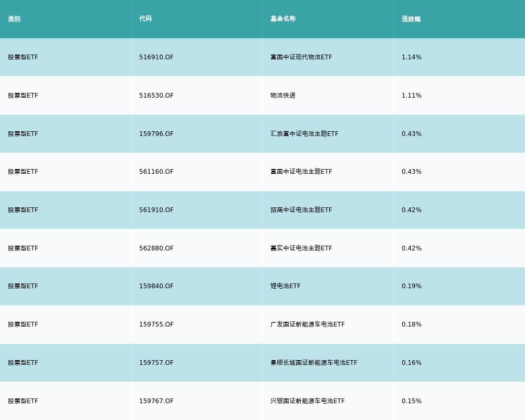Image resolution: width=525 pixels, height=420 pixels.
Task: Click the 0.16% change value
Action: 412,363
